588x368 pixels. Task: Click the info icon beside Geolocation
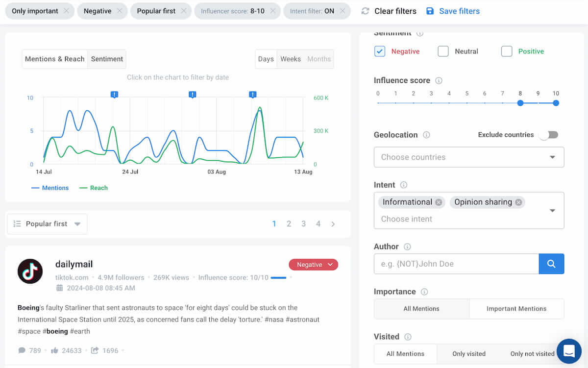pos(426,135)
